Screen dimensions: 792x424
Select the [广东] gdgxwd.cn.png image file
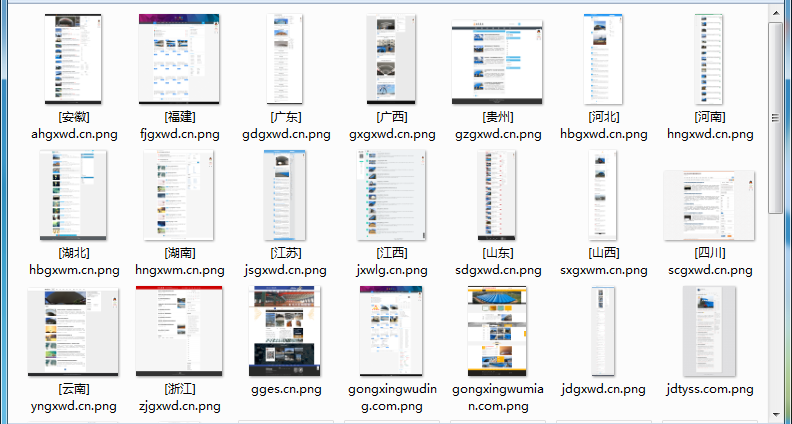(x=286, y=58)
